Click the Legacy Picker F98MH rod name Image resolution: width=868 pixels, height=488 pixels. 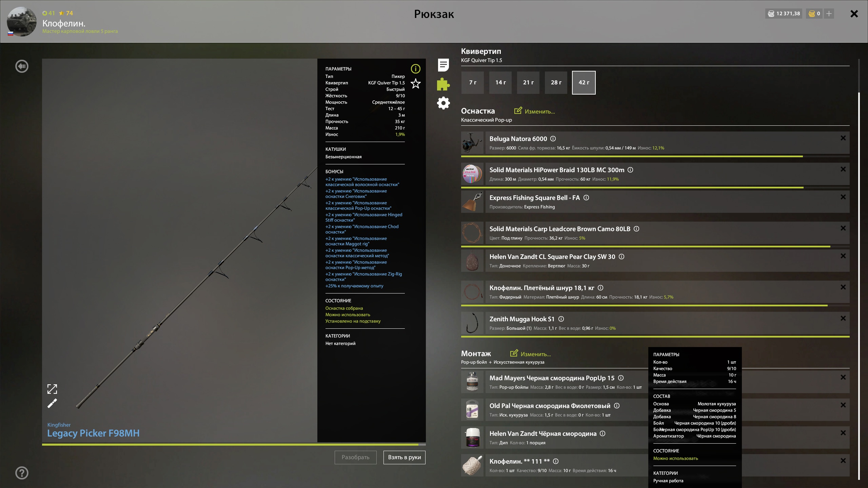[93, 433]
